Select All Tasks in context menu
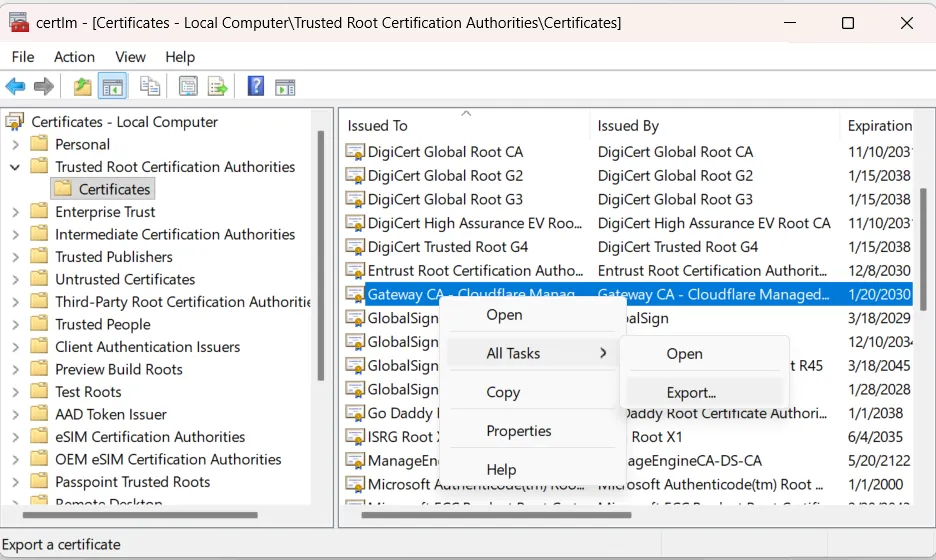Viewport: 936px width, 560px height. pyautogui.click(x=531, y=353)
